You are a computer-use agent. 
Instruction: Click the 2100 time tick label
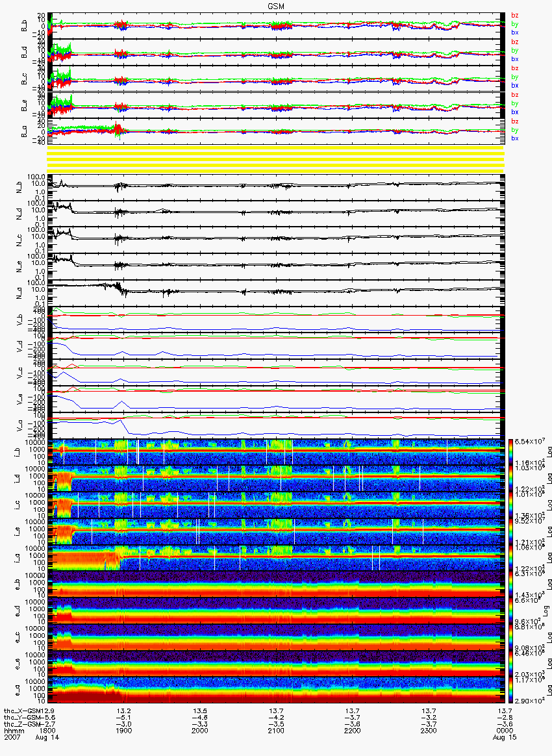(276, 731)
